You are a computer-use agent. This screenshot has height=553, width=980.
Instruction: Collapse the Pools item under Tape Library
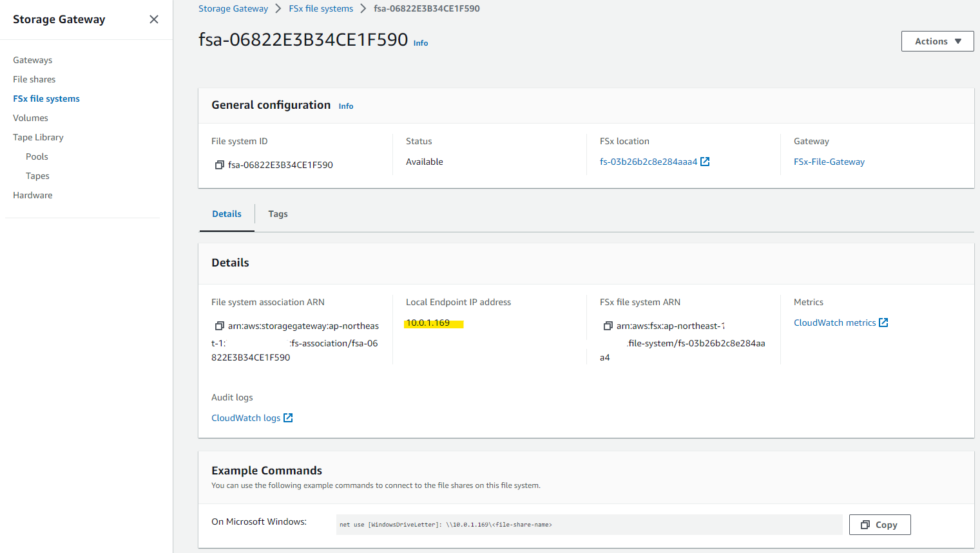coord(37,156)
